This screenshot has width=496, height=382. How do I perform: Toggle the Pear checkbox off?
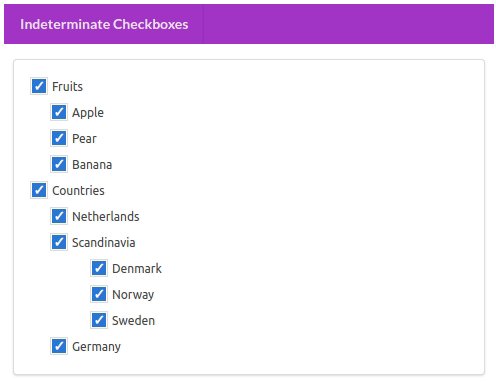pos(59,138)
